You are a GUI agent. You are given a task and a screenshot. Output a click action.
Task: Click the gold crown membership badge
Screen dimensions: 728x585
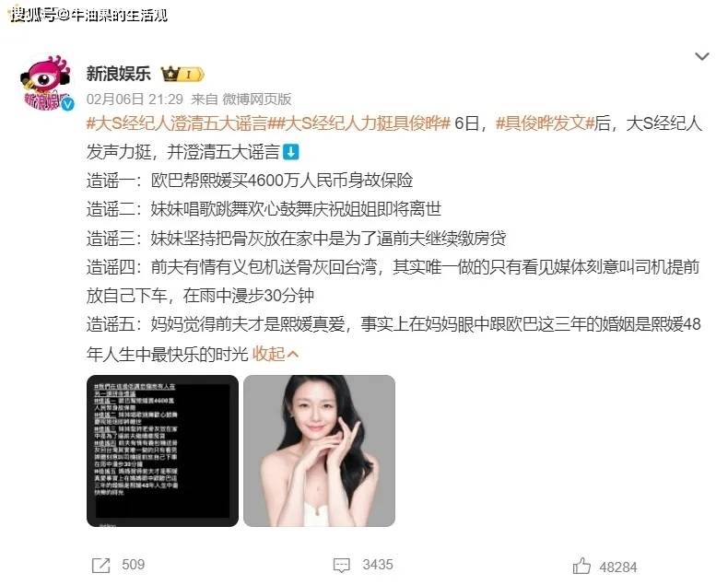point(182,74)
